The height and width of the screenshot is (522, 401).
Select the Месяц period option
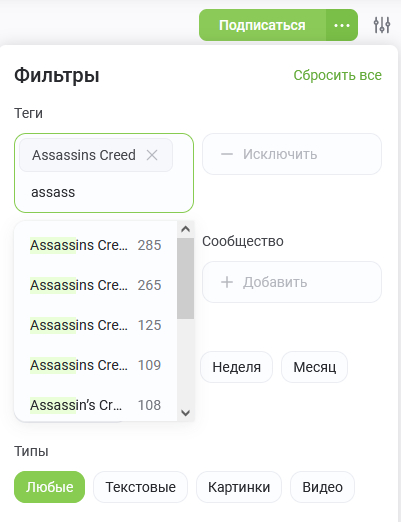click(x=314, y=367)
